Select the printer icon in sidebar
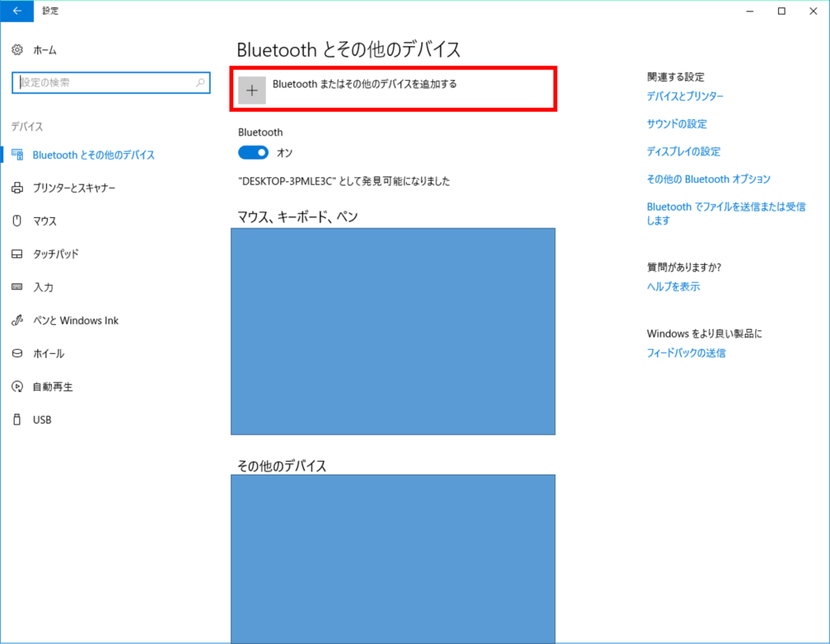 [x=17, y=188]
